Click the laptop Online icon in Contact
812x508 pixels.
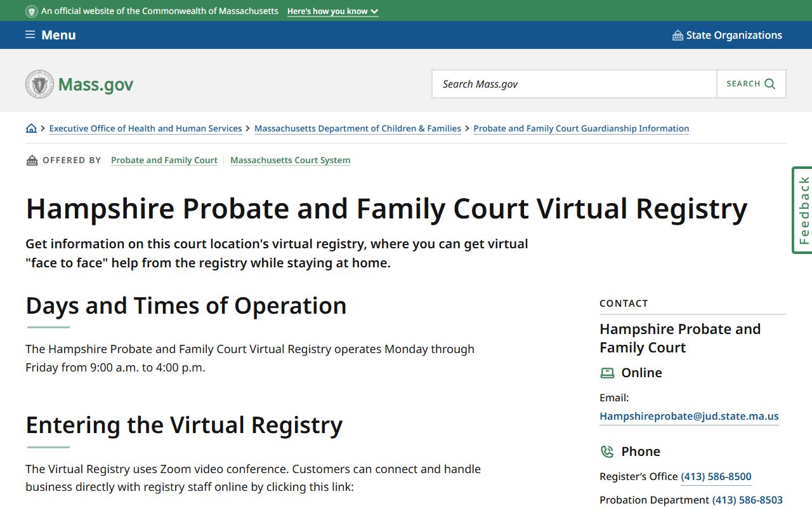(x=607, y=373)
